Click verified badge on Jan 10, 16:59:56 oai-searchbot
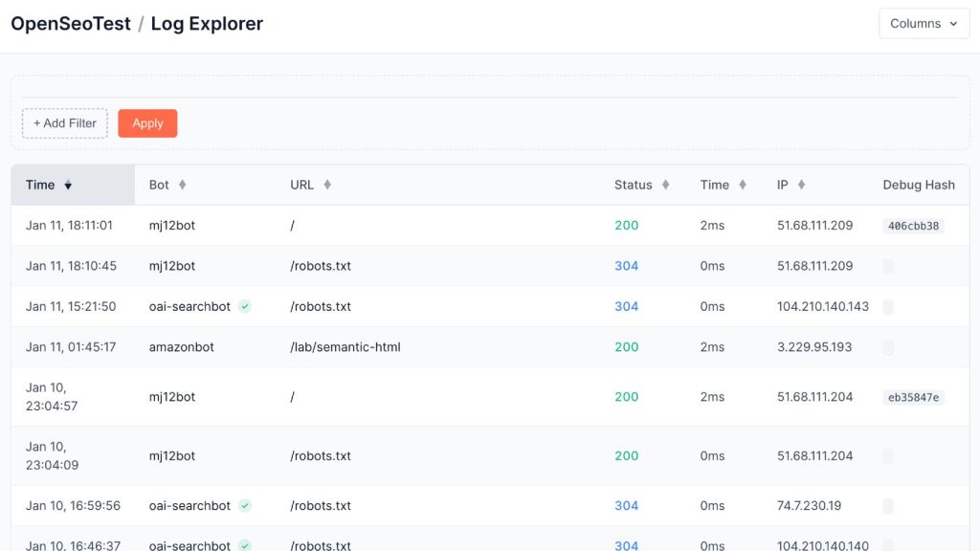This screenshot has width=980, height=551. [245, 505]
